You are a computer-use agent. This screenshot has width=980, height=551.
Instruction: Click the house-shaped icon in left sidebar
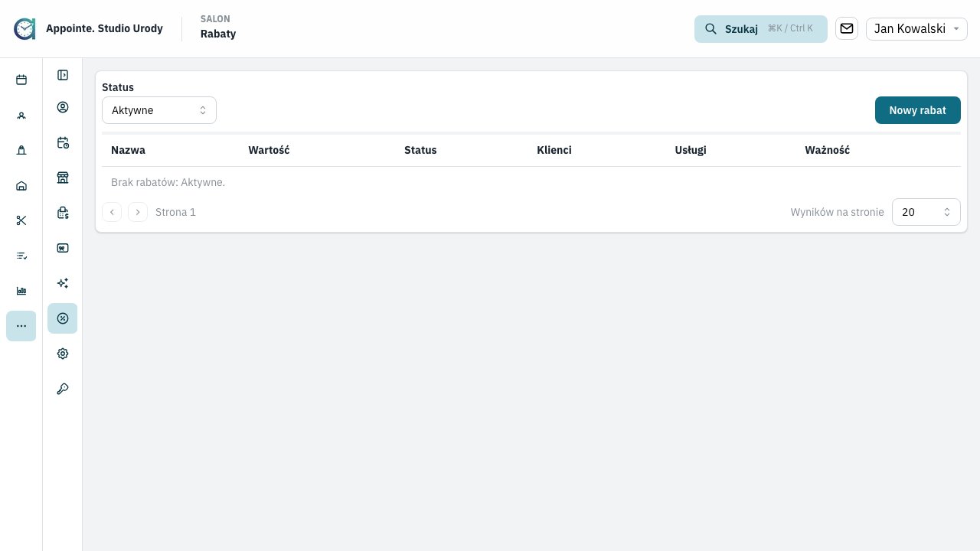[x=21, y=185]
